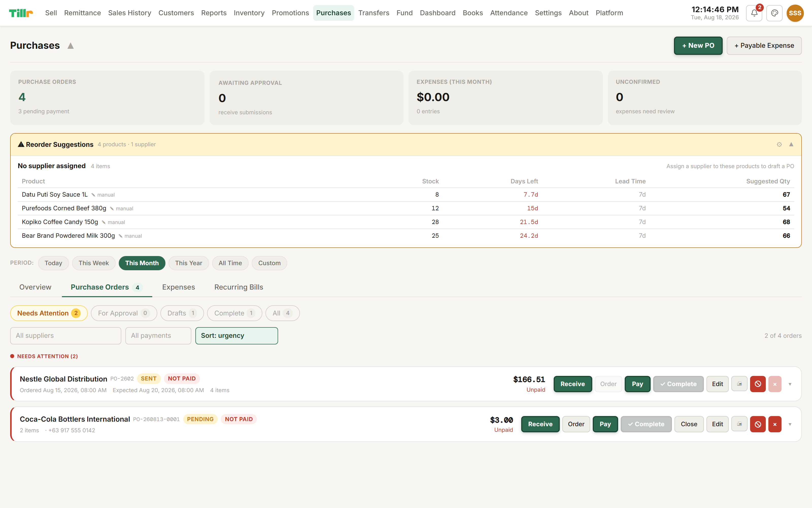Click the Datu Puti Soy Sauce 1L row
This screenshot has height=508, width=812.
click(406, 195)
